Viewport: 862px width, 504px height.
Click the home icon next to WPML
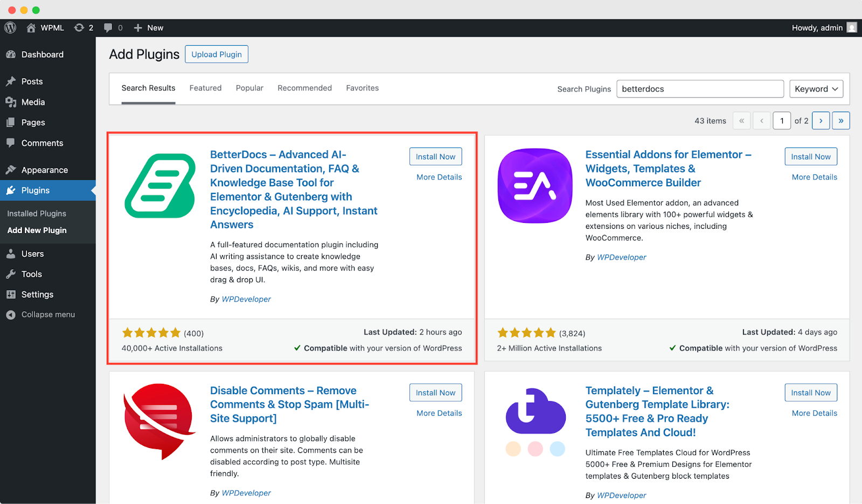31,27
